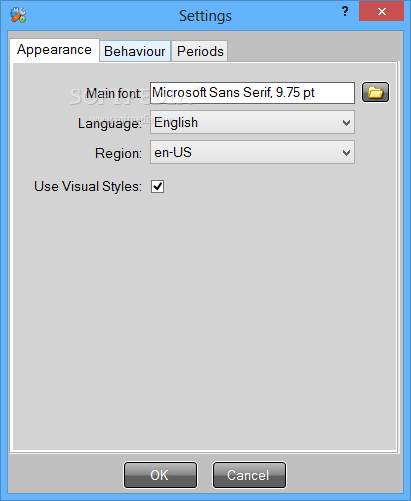Switch to the Periods tab
The width and height of the screenshot is (411, 501).
(200, 51)
